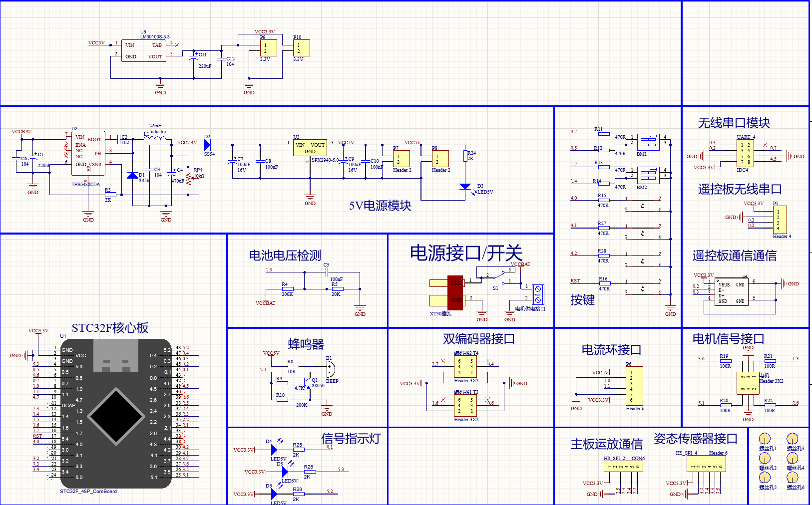Screen dimensions: 812x505
Task: Click the HS_SPI_4 Header 6 connector
Action: point(706,464)
